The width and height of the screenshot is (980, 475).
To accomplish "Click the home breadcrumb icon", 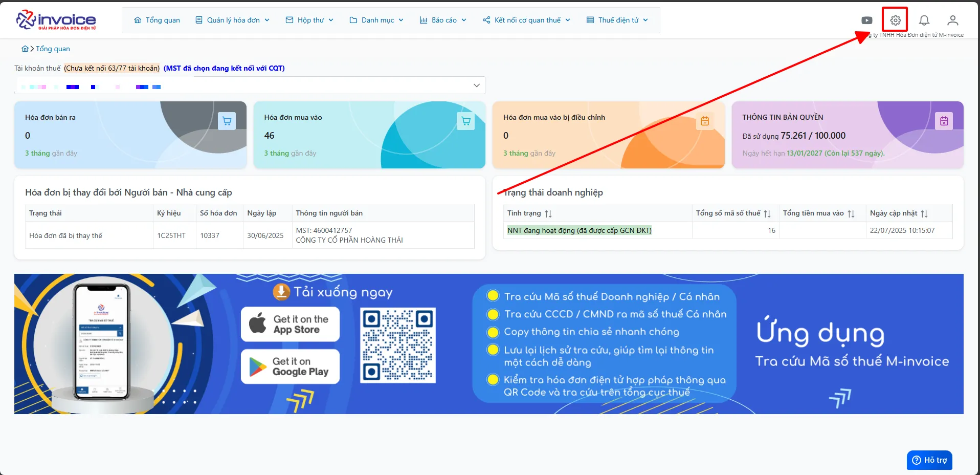I will pyautogui.click(x=25, y=49).
